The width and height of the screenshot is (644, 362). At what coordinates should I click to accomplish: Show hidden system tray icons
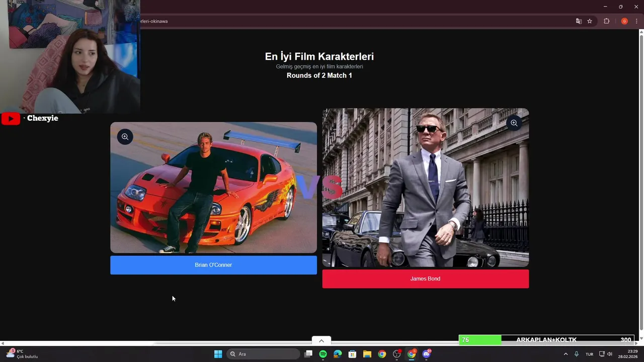point(566,354)
